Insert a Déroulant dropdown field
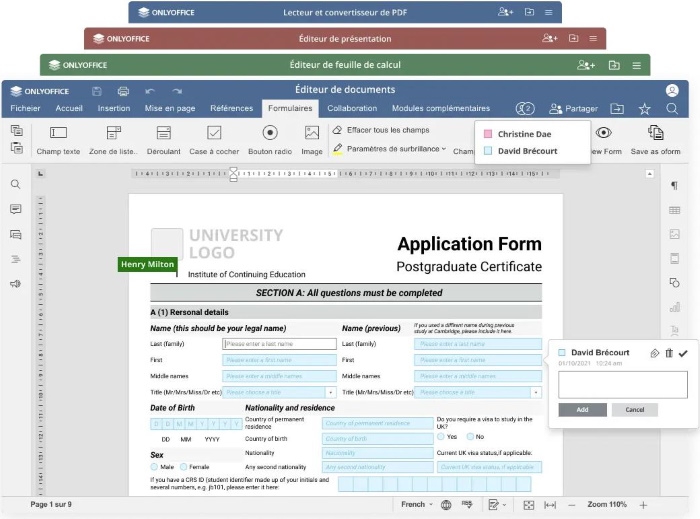700x519 pixels. click(164, 140)
